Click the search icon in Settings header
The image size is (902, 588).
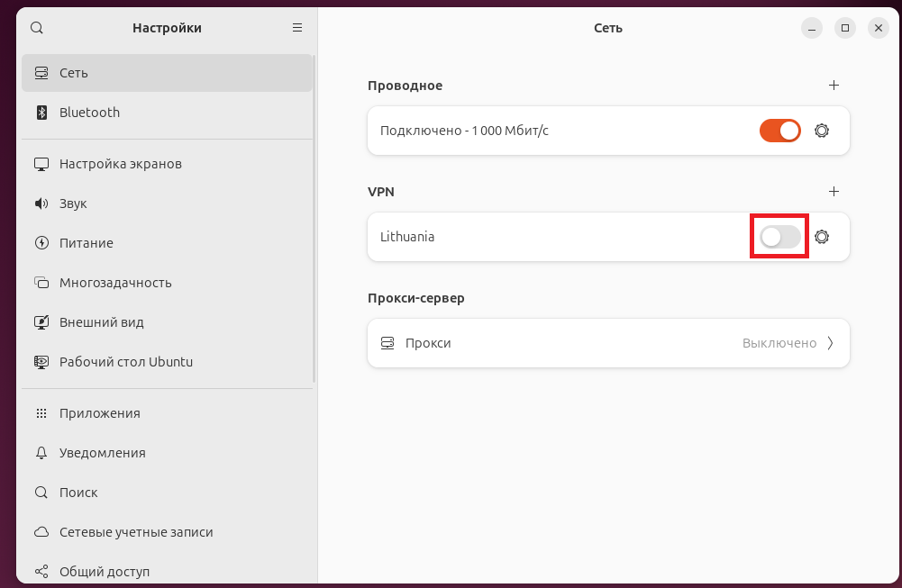(x=37, y=28)
